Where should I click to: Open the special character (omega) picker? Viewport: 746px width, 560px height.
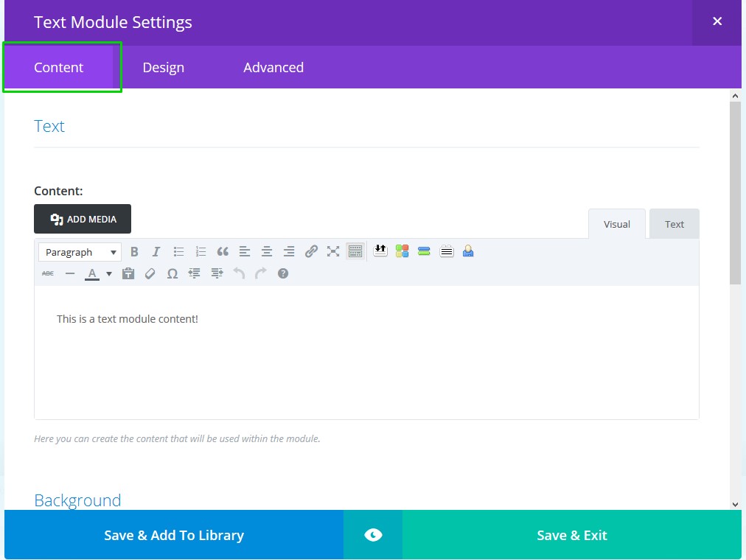(x=172, y=273)
